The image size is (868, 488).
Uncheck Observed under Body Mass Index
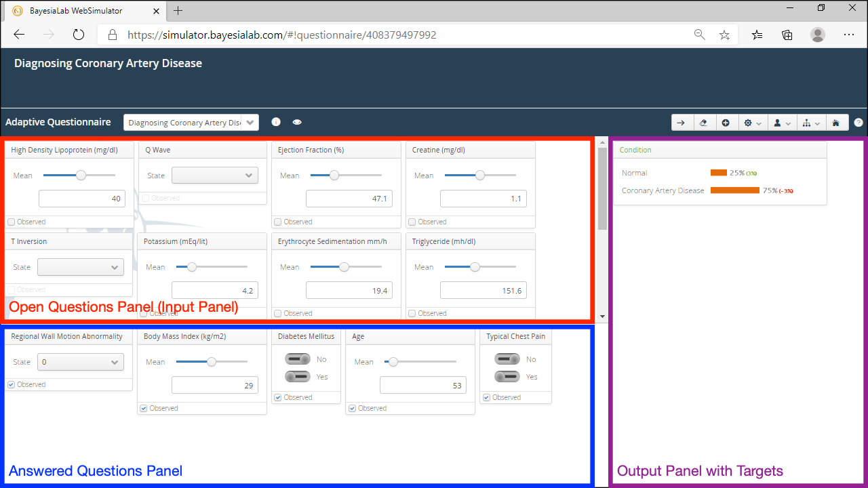coord(143,408)
